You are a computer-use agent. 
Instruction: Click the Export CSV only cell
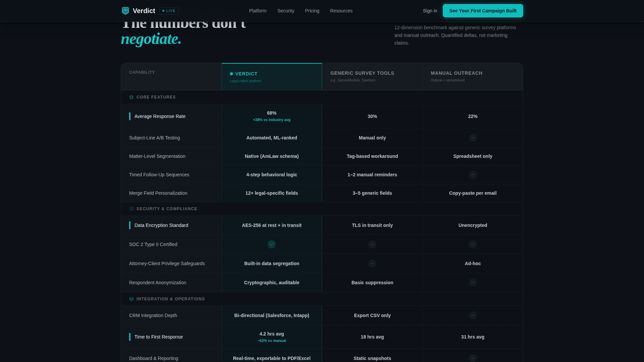pos(372,315)
